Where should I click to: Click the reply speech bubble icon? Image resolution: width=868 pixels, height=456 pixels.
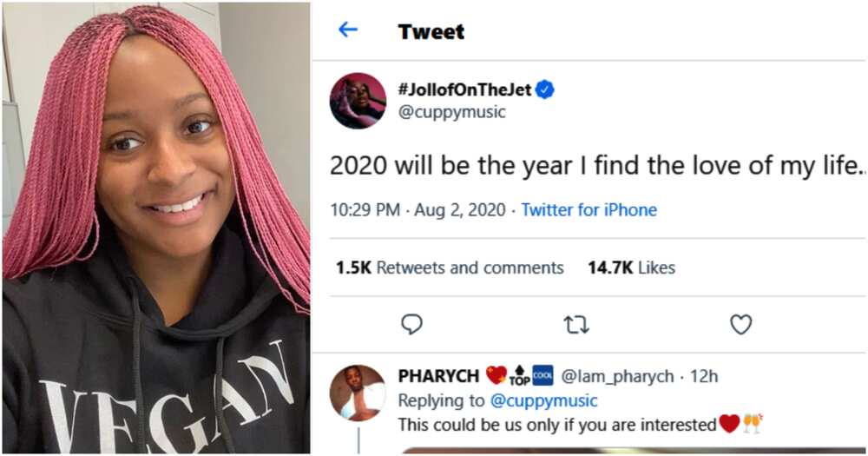[x=411, y=324]
